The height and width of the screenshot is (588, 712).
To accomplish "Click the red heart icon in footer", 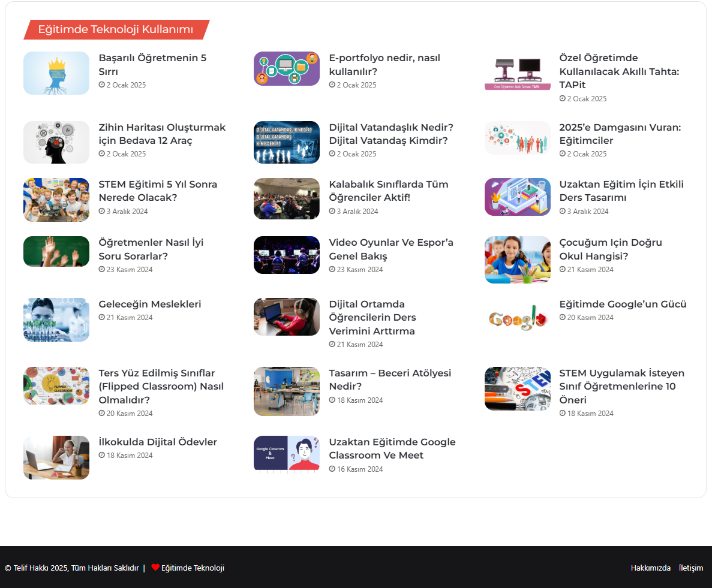I will coord(155,568).
